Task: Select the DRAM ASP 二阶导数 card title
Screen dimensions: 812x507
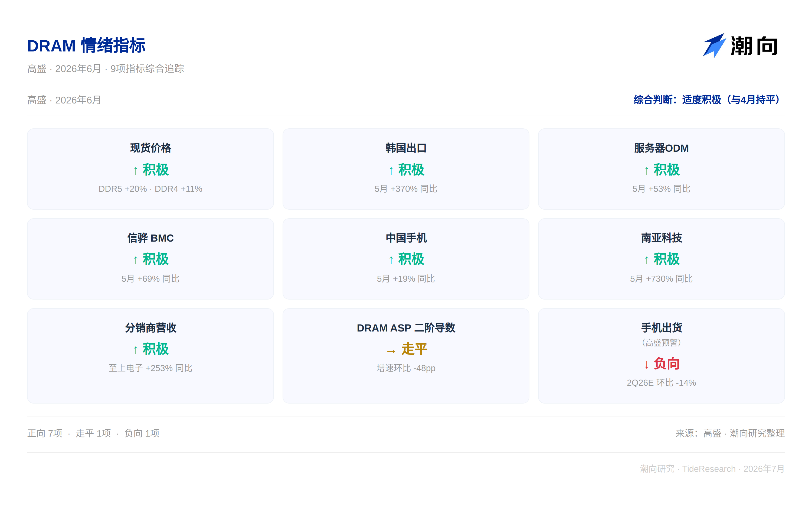Action: [x=406, y=328]
